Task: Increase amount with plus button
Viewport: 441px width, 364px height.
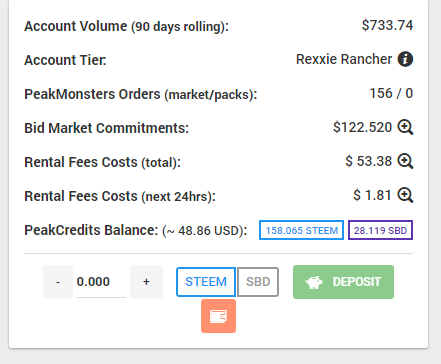Action: pos(146,282)
